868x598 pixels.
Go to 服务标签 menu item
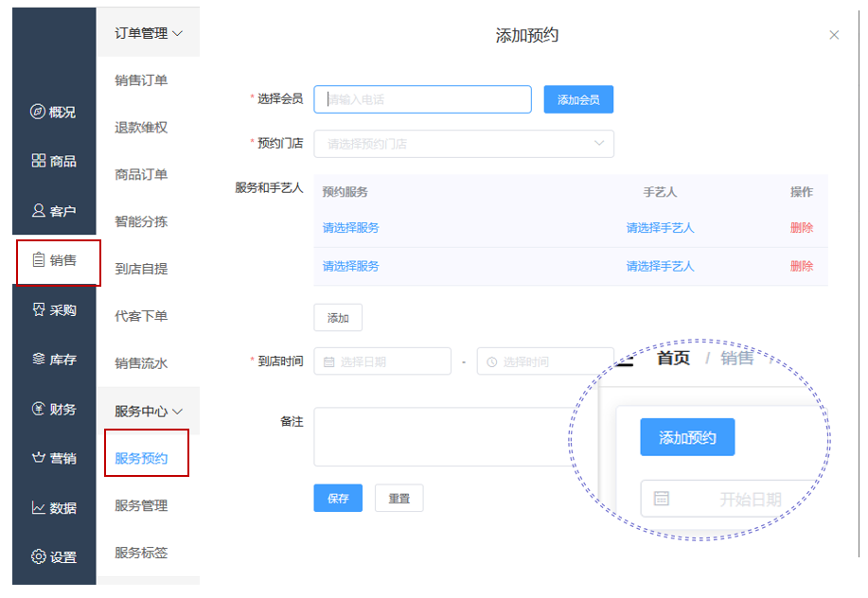141,552
